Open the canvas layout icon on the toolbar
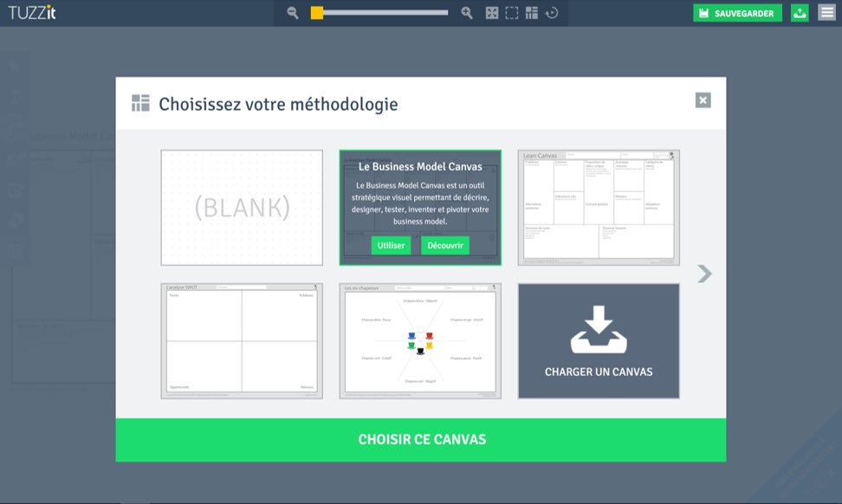Viewport: 842px width, 504px height. [533, 13]
